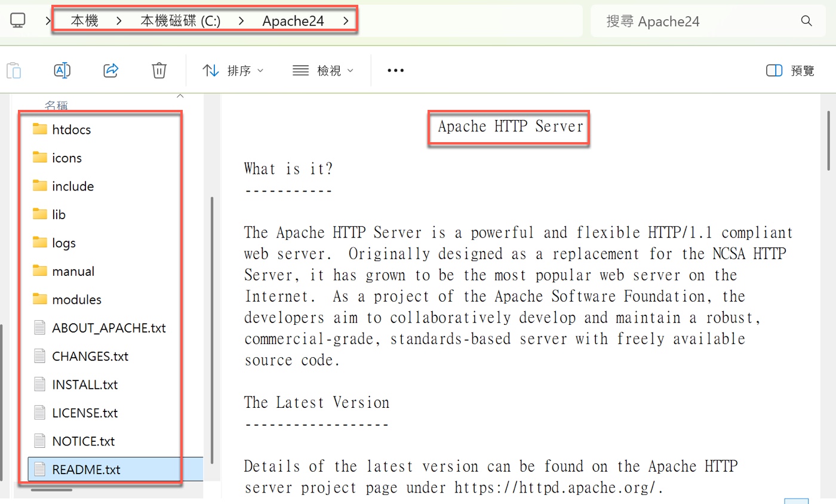The height and width of the screenshot is (504, 836).
Task: Click the delete trash icon
Action: click(x=159, y=70)
